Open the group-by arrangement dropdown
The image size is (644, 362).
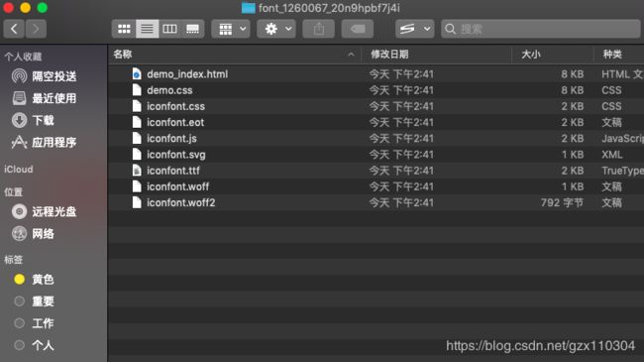(x=231, y=29)
